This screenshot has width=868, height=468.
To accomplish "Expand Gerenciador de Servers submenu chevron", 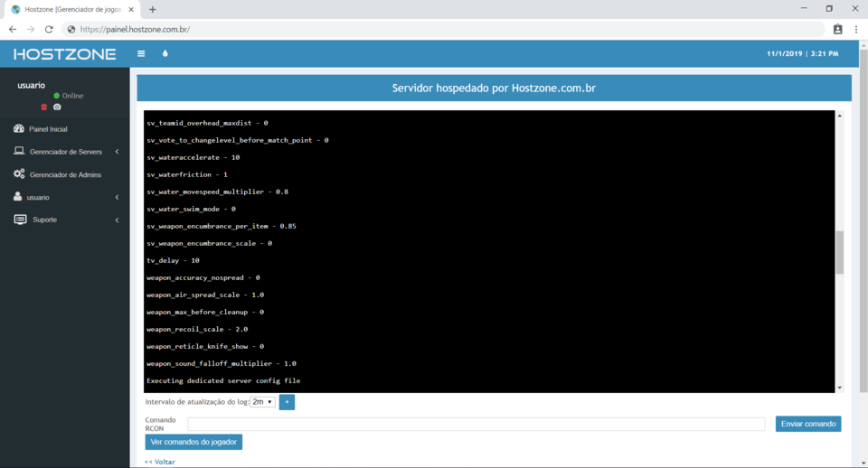I will [117, 152].
